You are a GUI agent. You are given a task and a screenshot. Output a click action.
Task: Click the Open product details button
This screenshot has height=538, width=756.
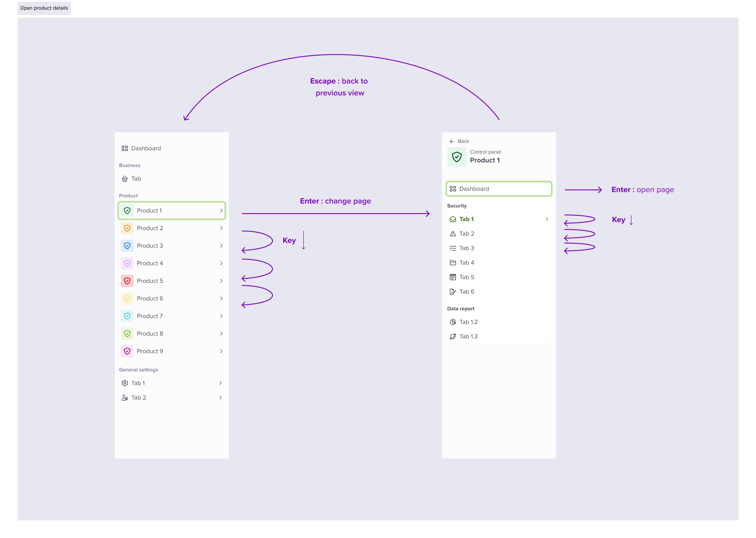point(44,8)
